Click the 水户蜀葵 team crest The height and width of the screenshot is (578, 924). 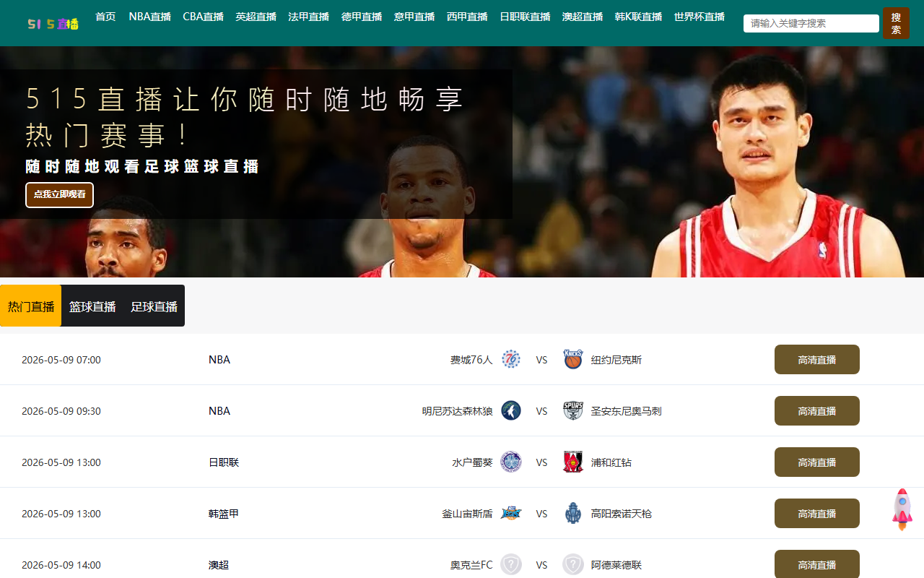pos(511,462)
